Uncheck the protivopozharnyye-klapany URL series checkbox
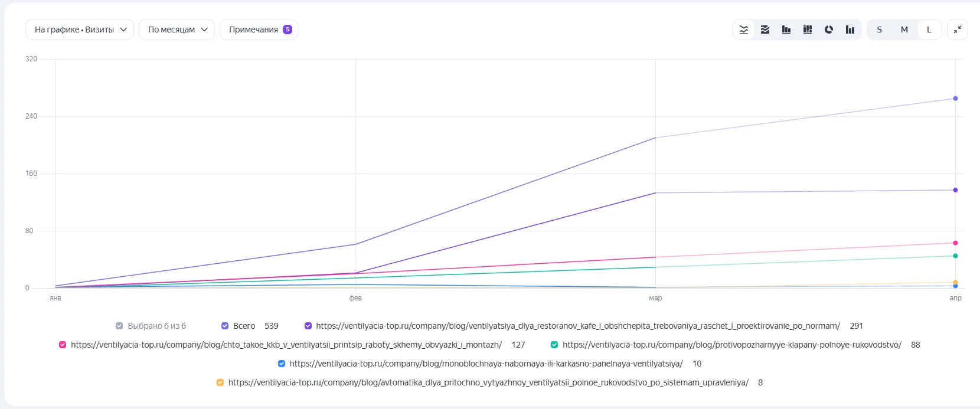 pyautogui.click(x=554, y=345)
